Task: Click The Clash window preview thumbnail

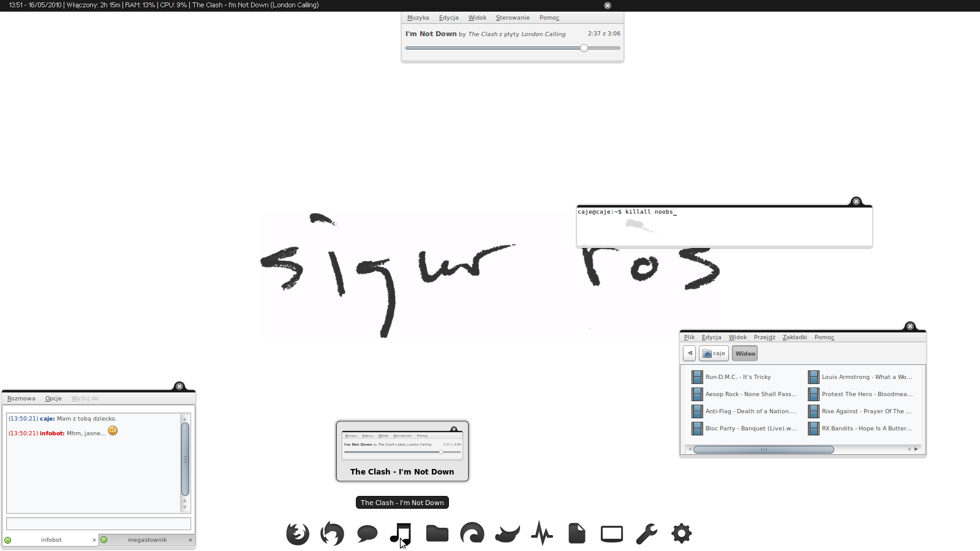Action: tap(402, 451)
